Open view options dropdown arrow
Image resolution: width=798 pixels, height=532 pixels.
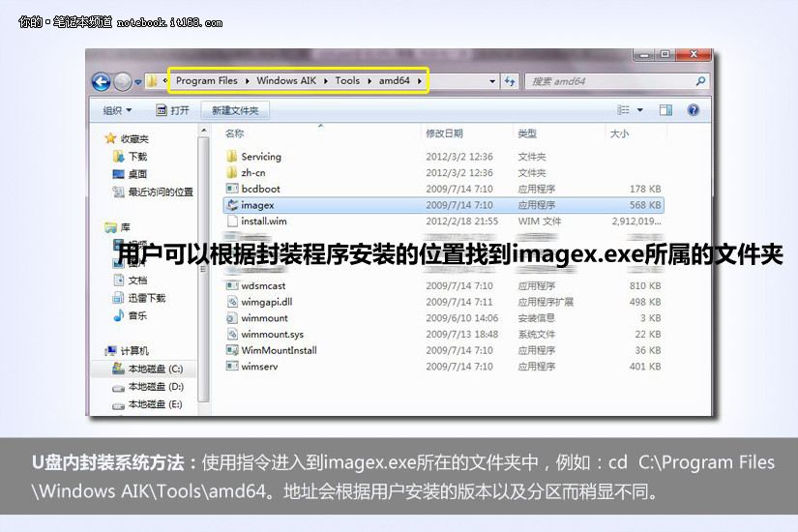point(639,110)
